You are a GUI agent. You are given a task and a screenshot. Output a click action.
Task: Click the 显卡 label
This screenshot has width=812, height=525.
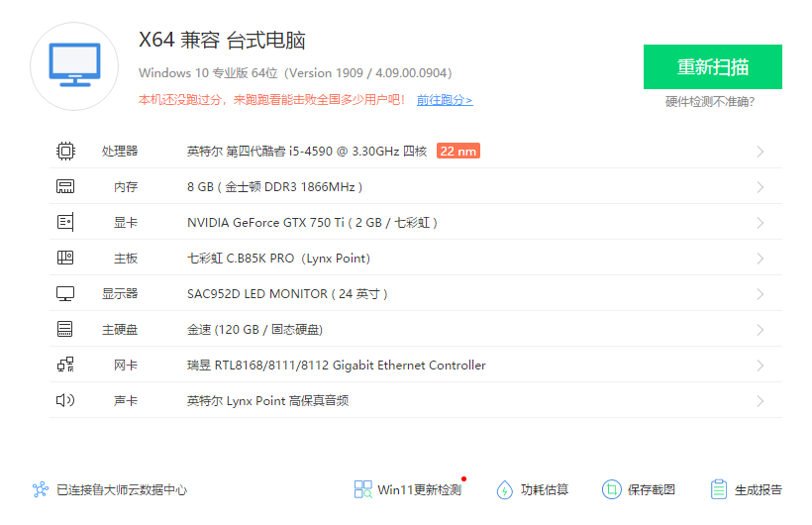[x=126, y=223]
